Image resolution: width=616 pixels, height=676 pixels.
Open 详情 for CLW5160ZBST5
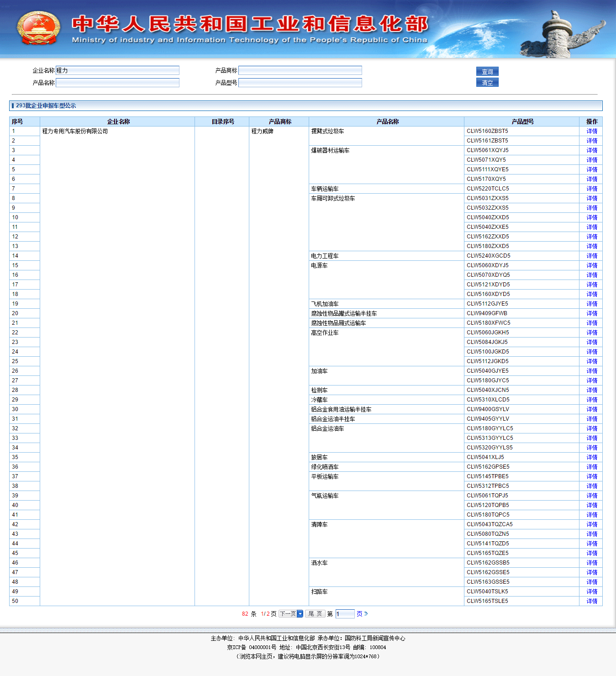tap(592, 131)
